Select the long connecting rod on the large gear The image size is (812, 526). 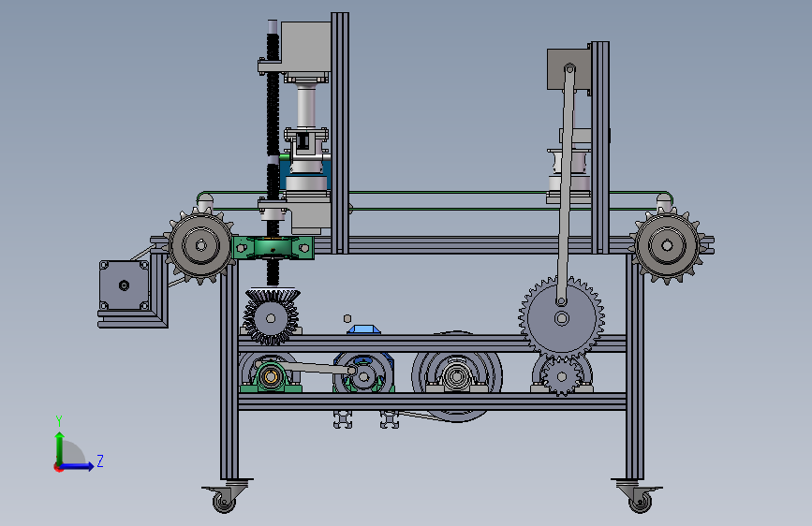(x=566, y=183)
